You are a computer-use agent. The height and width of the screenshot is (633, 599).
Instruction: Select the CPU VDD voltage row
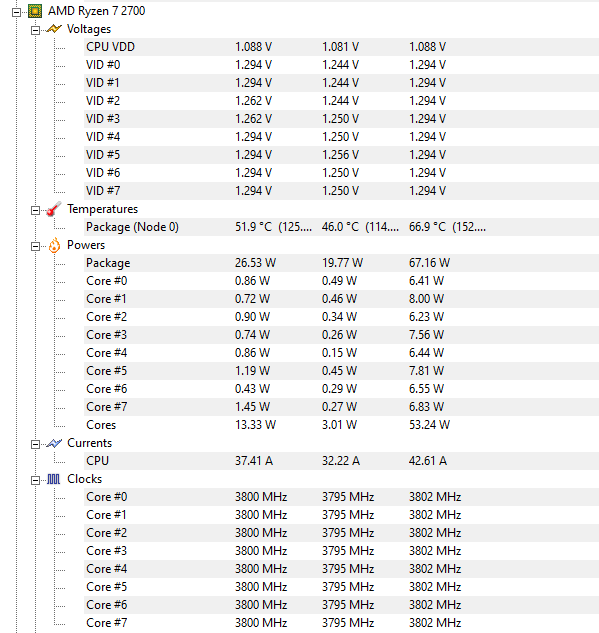tap(341, 47)
